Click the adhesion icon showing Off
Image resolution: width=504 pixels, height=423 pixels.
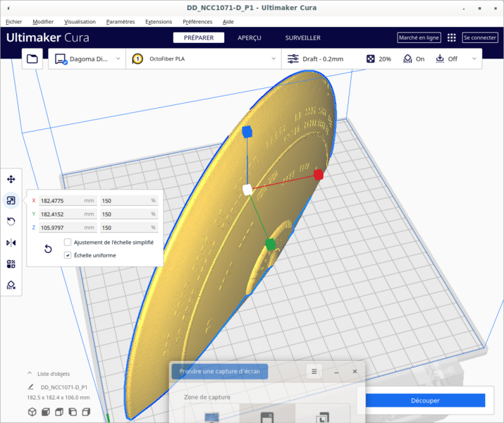point(440,59)
